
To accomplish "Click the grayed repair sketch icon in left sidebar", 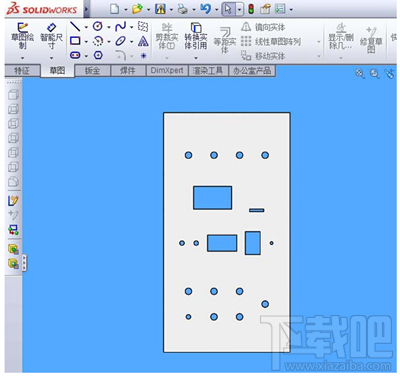I will click(13, 215).
